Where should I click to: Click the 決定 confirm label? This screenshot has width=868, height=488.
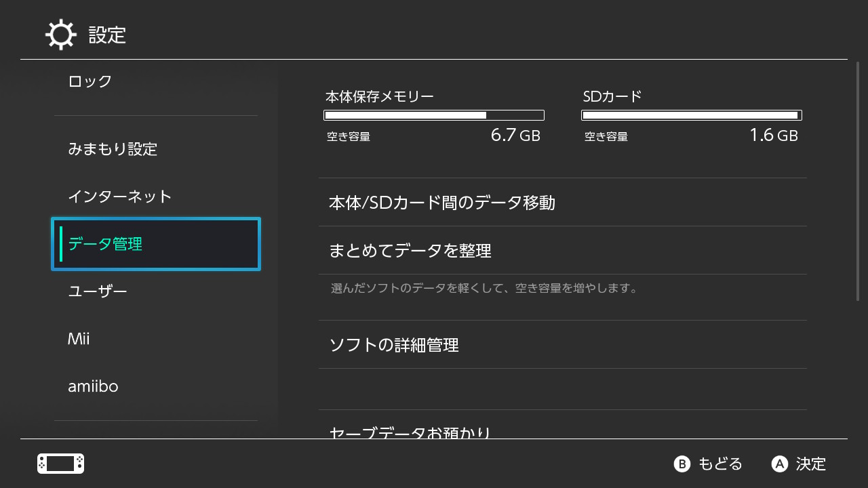(x=810, y=464)
